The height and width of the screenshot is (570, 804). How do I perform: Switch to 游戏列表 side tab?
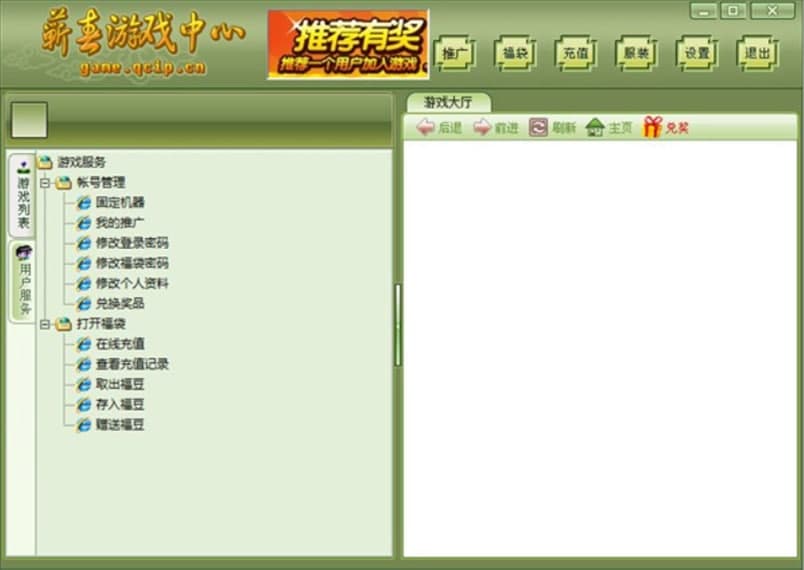pos(23,195)
